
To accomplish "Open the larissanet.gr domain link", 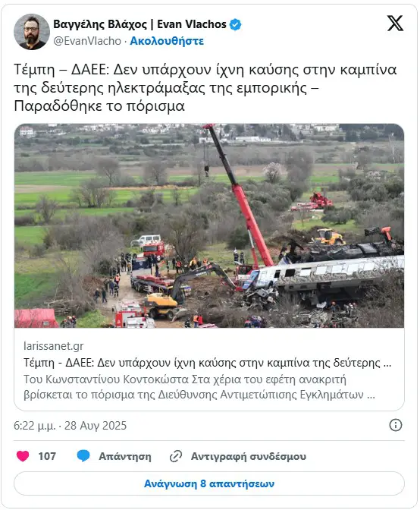I will point(54,346).
